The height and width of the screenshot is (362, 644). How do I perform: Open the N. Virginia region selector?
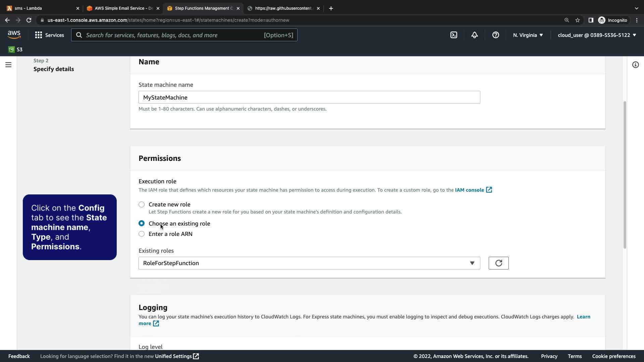pyautogui.click(x=528, y=35)
